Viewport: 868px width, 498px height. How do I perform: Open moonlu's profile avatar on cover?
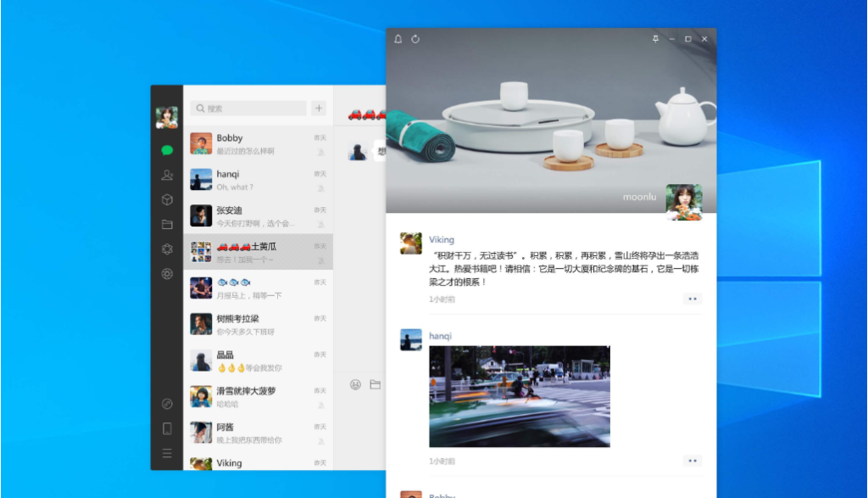click(x=684, y=202)
